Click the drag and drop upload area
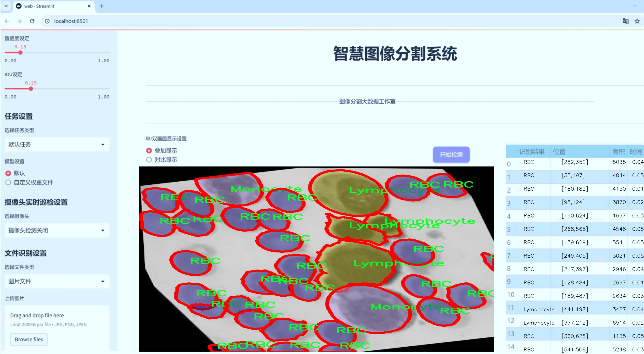The height and width of the screenshot is (354, 644). click(x=57, y=327)
